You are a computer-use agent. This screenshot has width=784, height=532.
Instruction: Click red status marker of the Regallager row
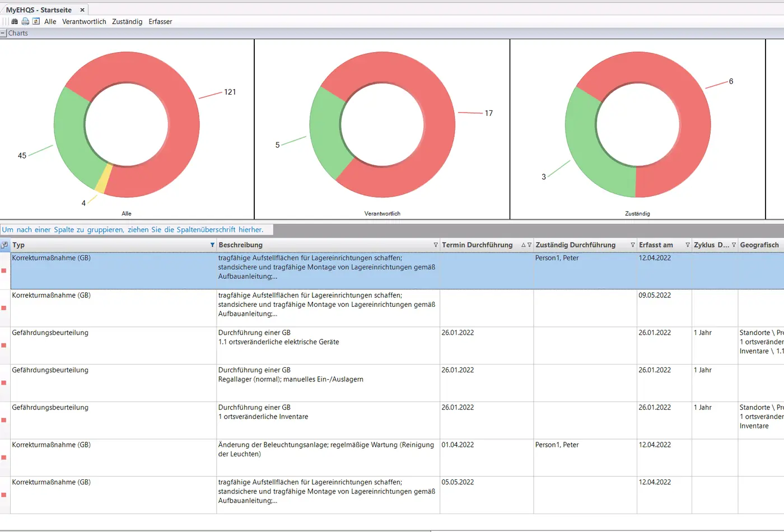4,383
